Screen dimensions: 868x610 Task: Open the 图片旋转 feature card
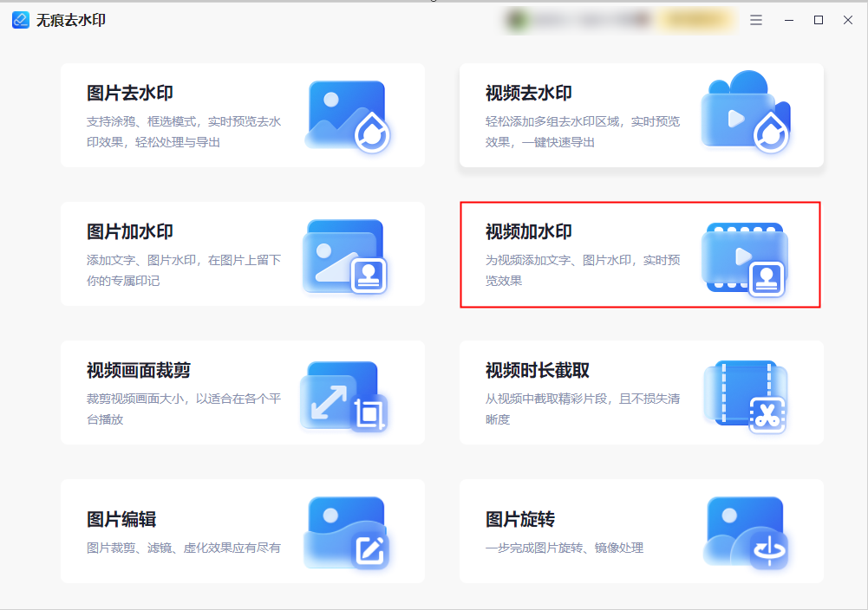tap(642, 531)
